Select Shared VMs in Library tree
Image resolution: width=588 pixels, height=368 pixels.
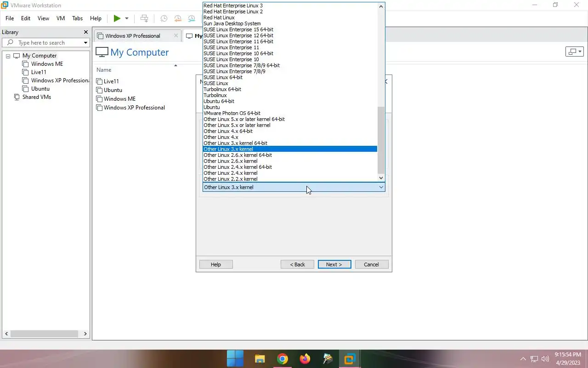tap(37, 97)
